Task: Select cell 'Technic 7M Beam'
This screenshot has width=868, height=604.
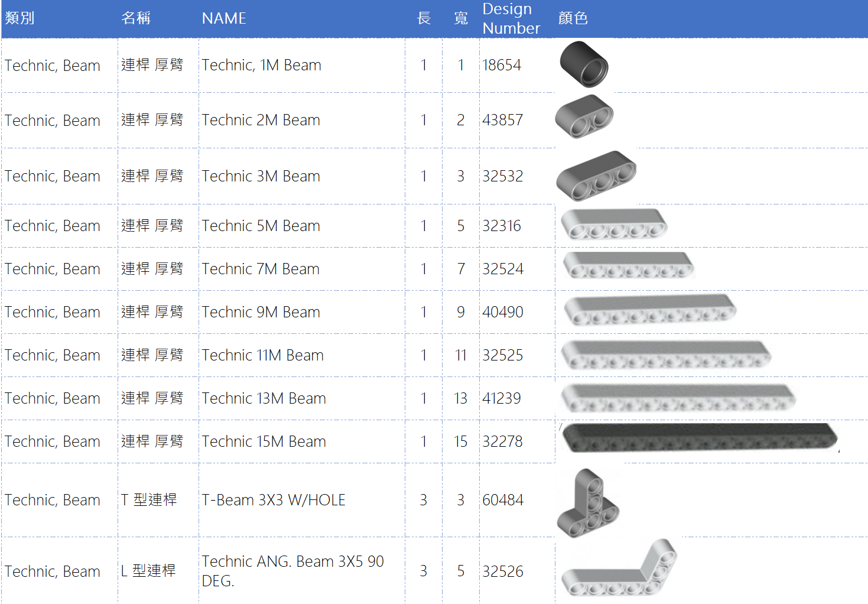Action: [x=302, y=269]
